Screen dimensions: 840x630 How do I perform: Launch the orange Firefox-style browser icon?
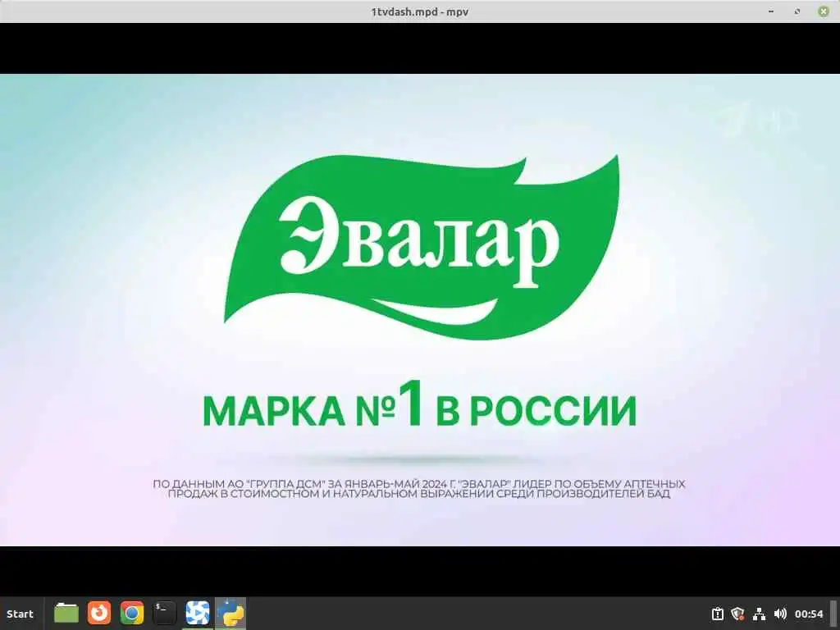(x=99, y=614)
